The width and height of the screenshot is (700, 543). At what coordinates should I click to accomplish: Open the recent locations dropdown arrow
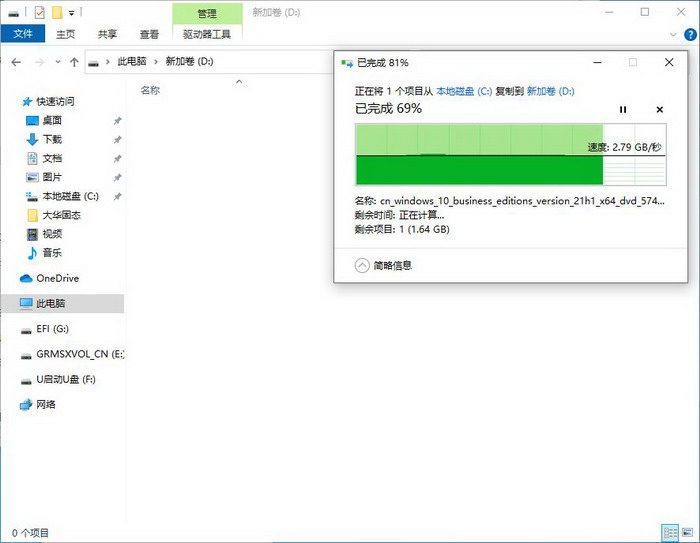click(57, 62)
